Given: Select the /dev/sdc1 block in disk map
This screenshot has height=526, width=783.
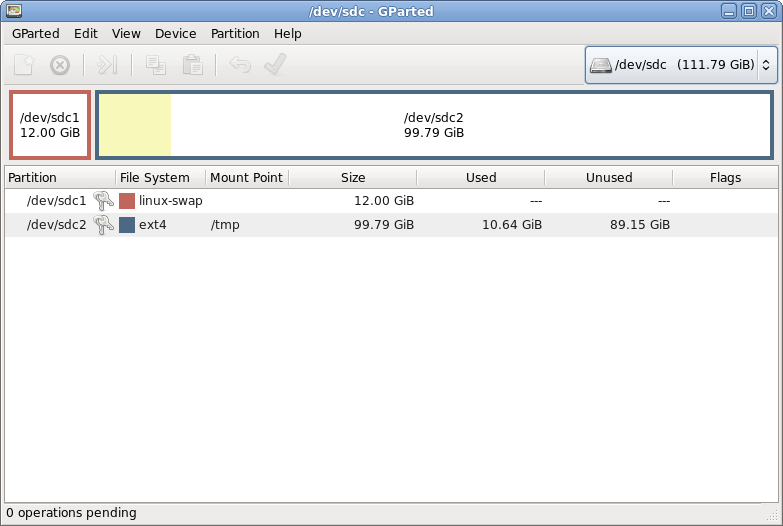Looking at the screenshot, I should pyautogui.click(x=50, y=125).
